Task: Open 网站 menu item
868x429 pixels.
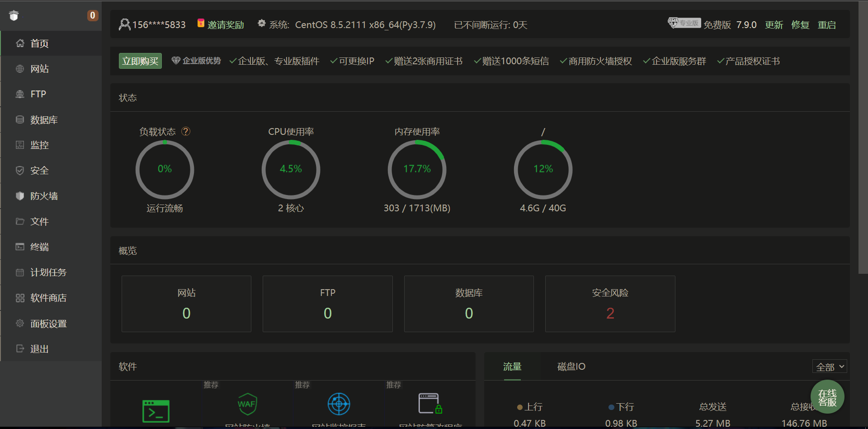Action: 51,69
